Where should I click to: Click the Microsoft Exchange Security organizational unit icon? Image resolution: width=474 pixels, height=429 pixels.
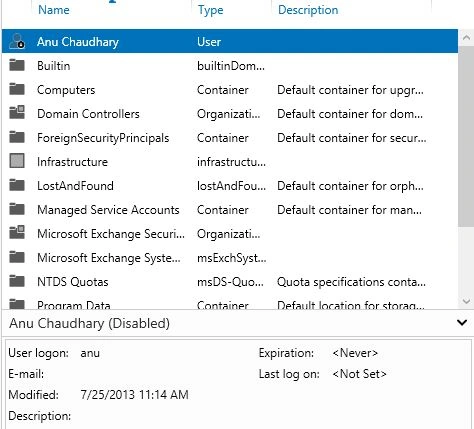17,233
